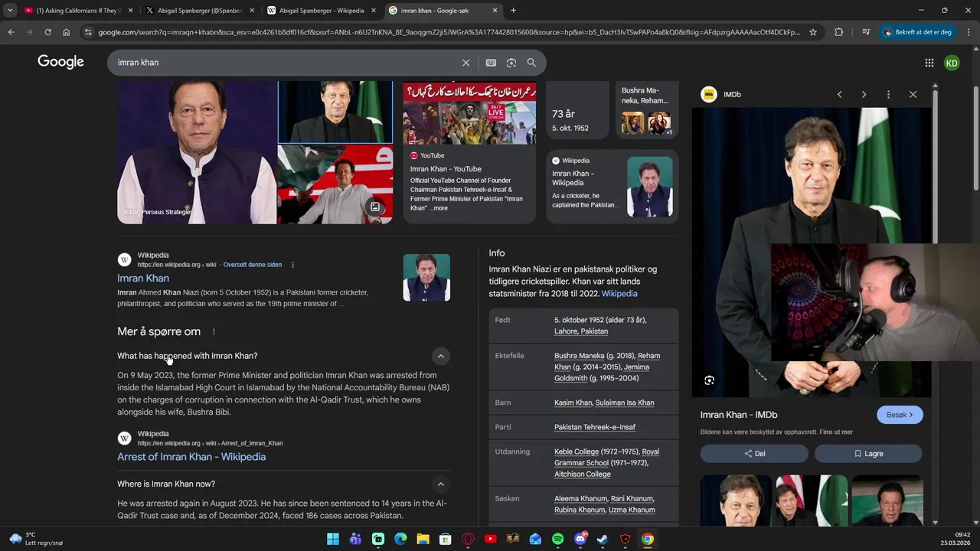
Task: Click the Del share button
Action: pos(754,454)
